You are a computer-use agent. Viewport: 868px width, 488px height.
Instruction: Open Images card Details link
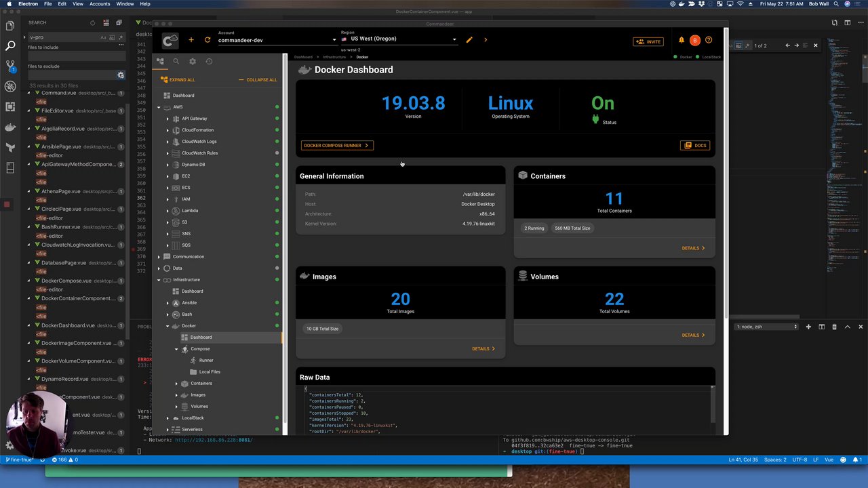(x=484, y=349)
